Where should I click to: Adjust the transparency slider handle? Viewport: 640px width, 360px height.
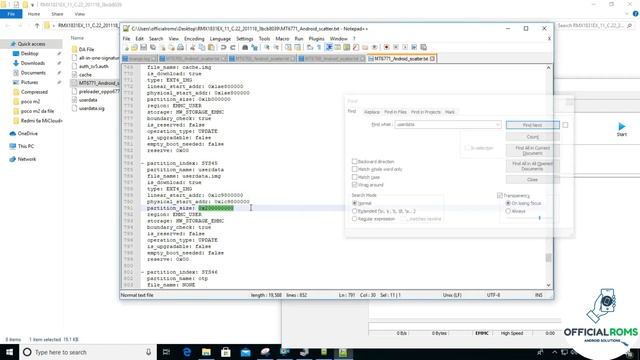(540, 218)
